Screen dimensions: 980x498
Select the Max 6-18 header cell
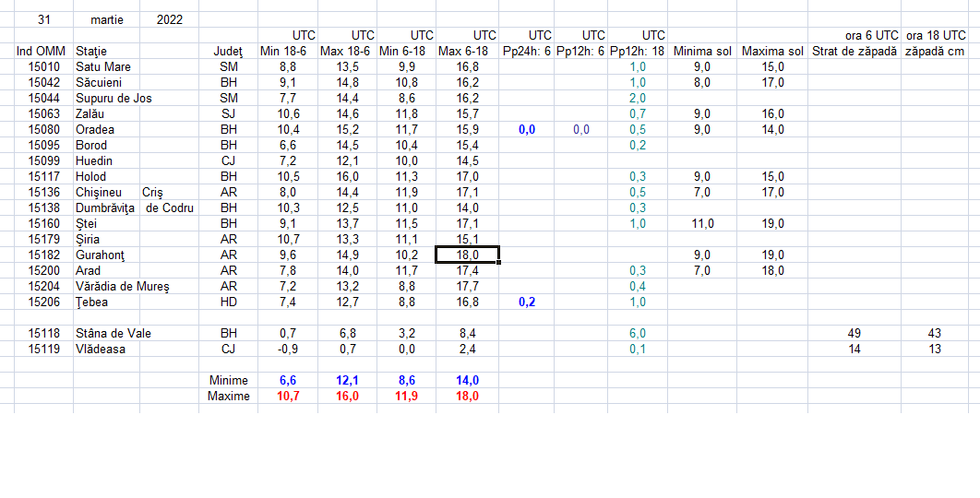tap(468, 52)
